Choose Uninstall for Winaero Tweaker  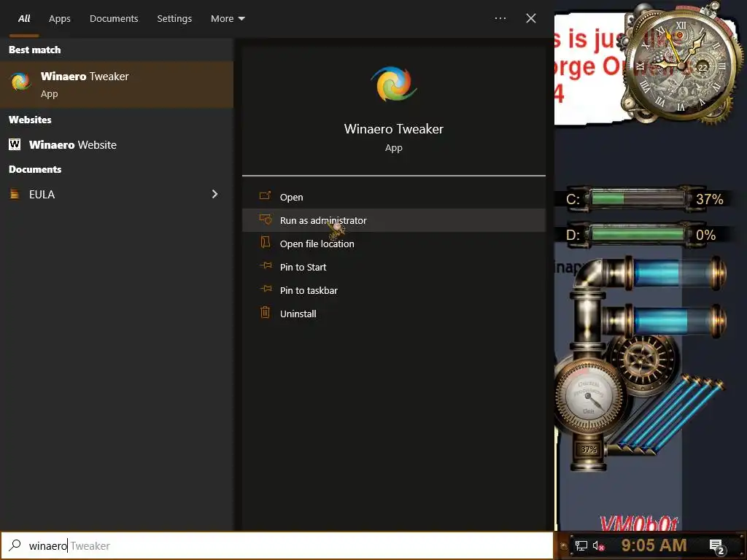click(393, 314)
